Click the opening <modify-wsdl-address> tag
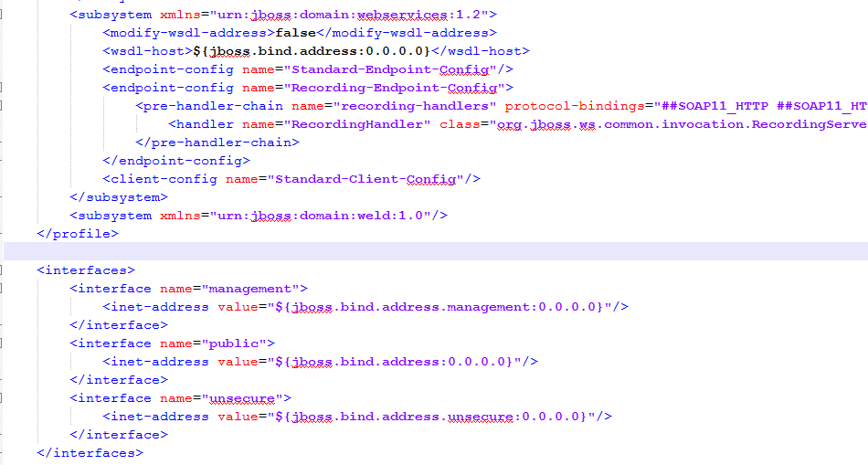This screenshot has height=465, width=868. pyautogui.click(x=189, y=33)
